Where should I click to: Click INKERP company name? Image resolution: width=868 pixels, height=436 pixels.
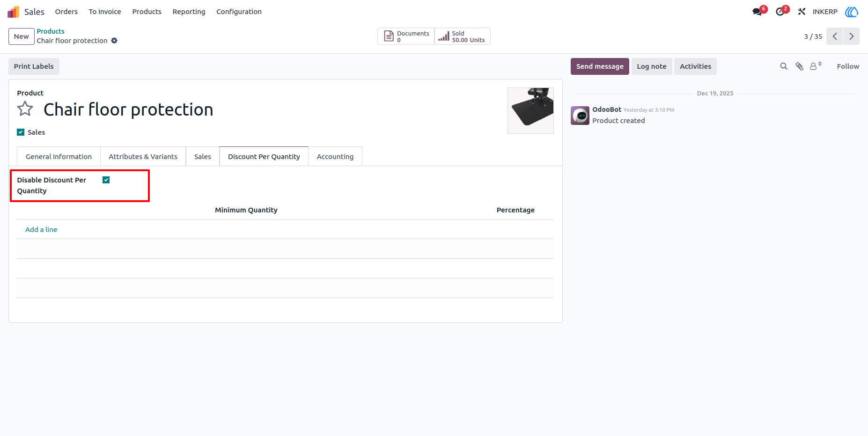pos(825,12)
